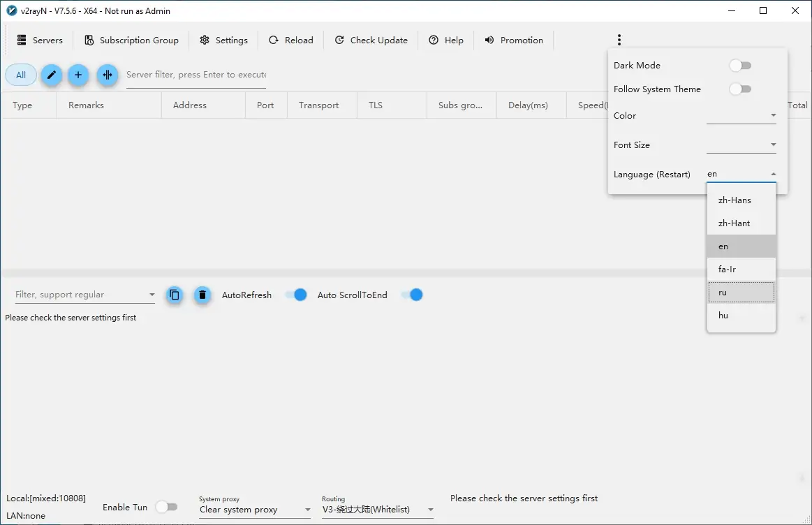Open the Servers menu
Screen dimensions: 812x525
coord(40,40)
